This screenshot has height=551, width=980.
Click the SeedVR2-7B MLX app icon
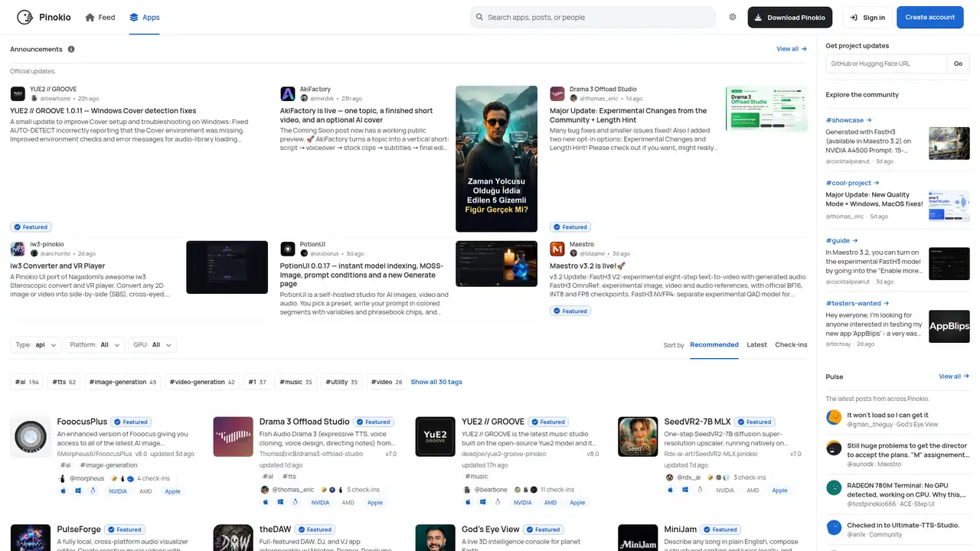[x=638, y=436]
